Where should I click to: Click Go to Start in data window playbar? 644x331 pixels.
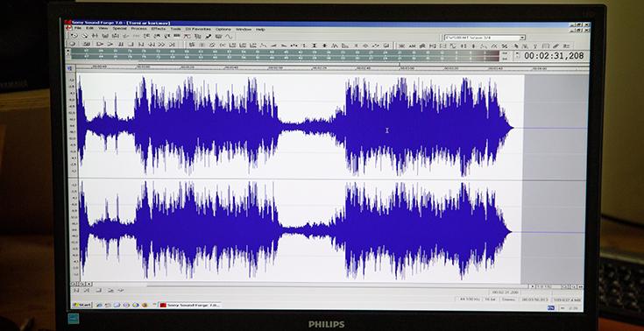(76, 291)
